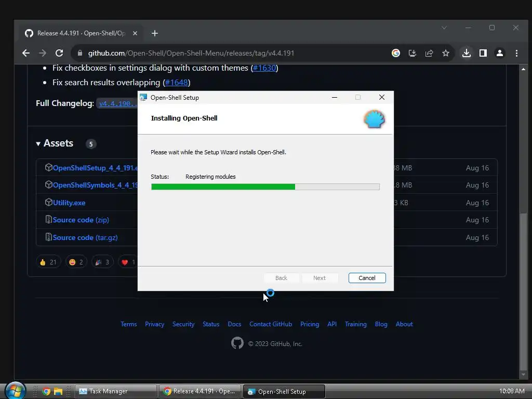
Task: Open the Status footer link
Action: point(211,324)
